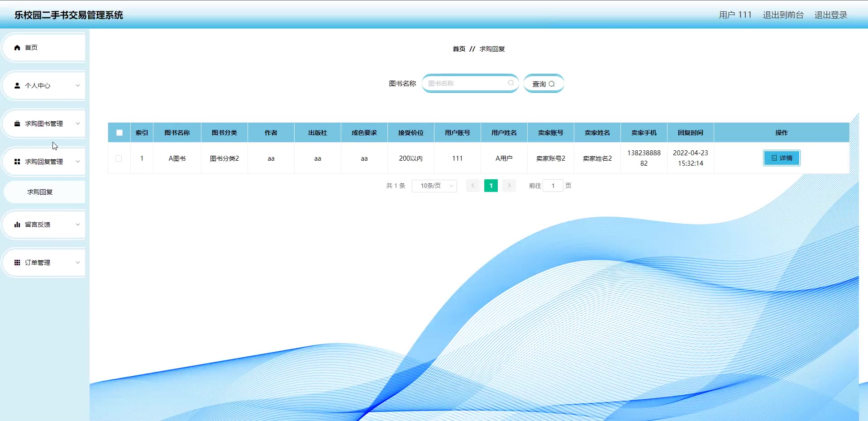Image resolution: width=868 pixels, height=421 pixels.
Task: Expand the 求购图书管理 menu chevron
Action: pyautogui.click(x=78, y=124)
